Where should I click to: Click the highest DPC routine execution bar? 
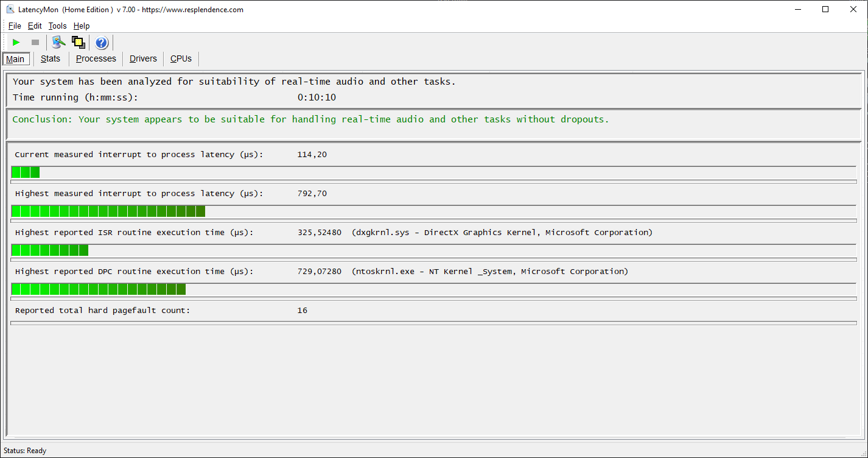click(433, 289)
